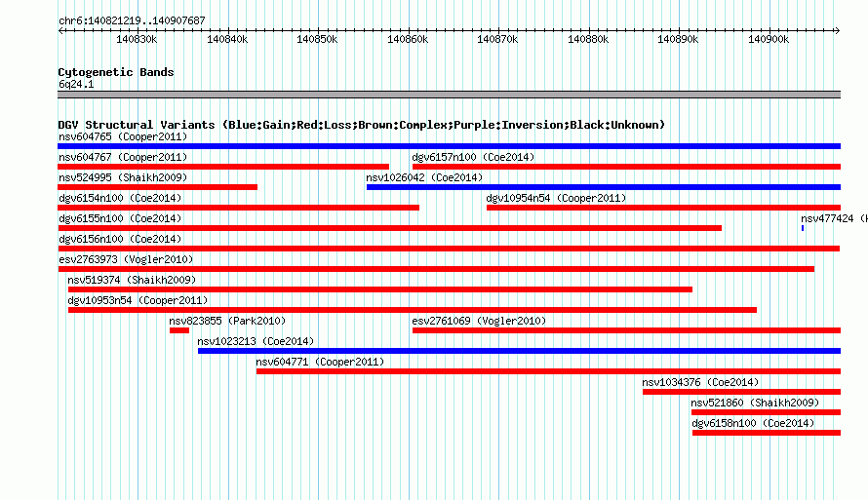The width and height of the screenshot is (868, 500).
Task: Open the nsv604771 (Cooper2011) label
Action: (320, 362)
